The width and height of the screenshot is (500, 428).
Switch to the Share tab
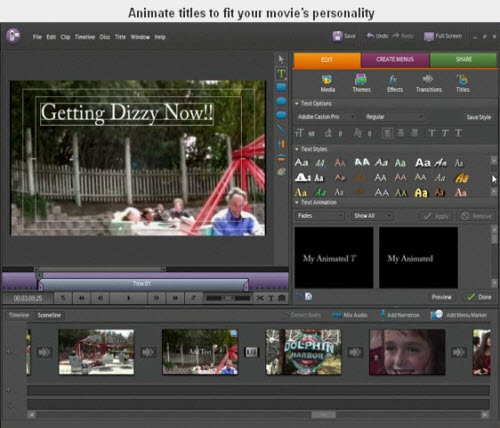click(x=463, y=60)
